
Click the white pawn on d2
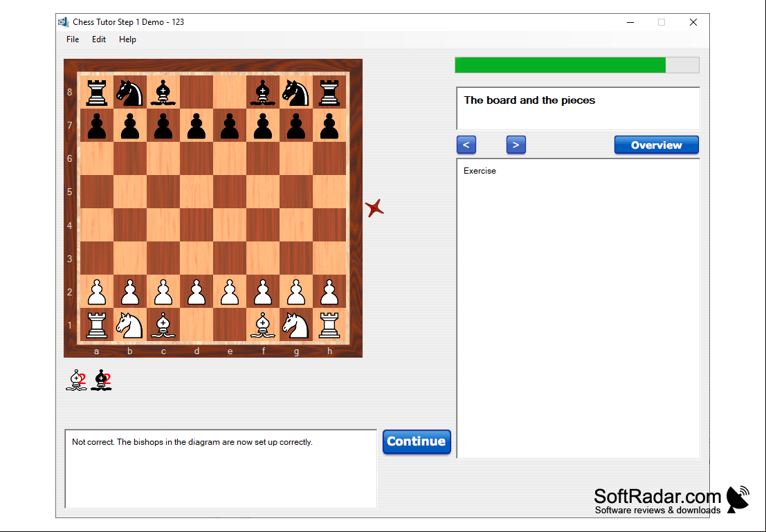[197, 292]
